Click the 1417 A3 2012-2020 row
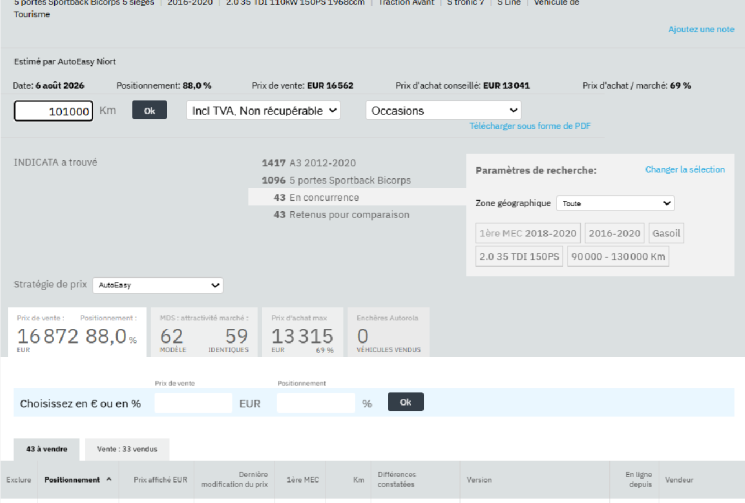The width and height of the screenshot is (745, 503). 309,163
